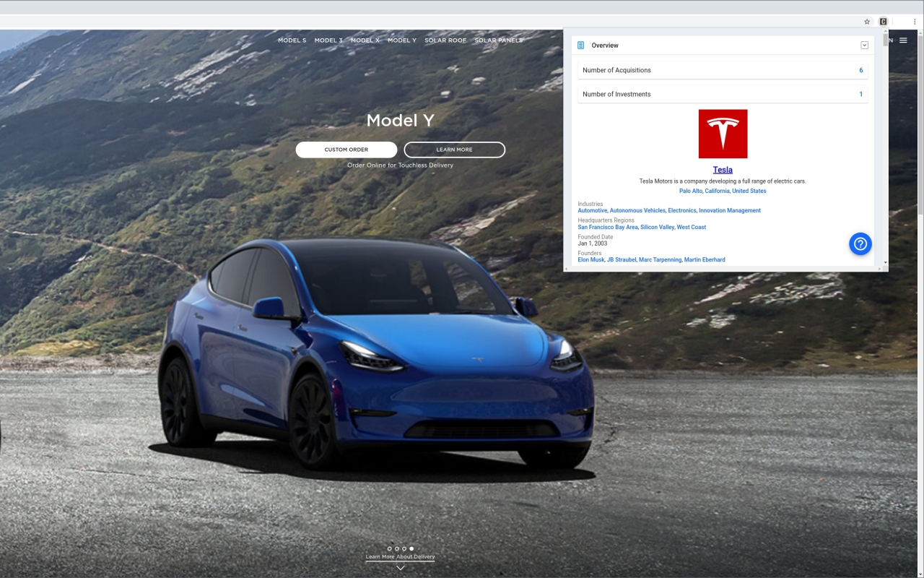This screenshot has width=924, height=578.
Task: Open the Learn More About Delivery link
Action: tap(401, 557)
